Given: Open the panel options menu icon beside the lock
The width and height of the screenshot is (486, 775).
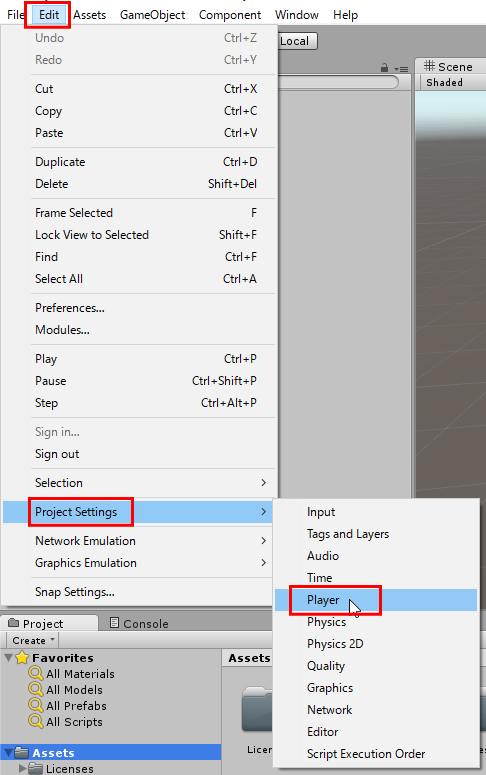Looking at the screenshot, I should coord(401,69).
